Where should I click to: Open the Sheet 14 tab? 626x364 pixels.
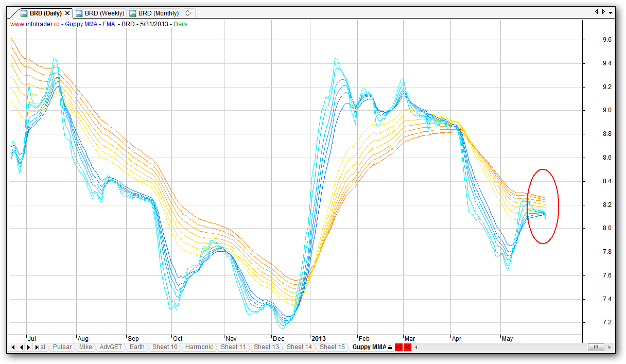[x=299, y=347]
